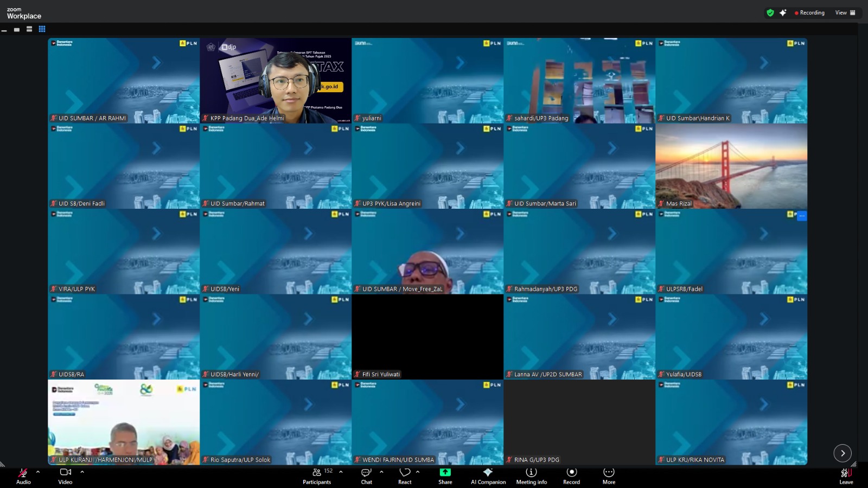Open AI Companion
Image resolution: width=868 pixels, height=488 pixels.
pos(488,475)
